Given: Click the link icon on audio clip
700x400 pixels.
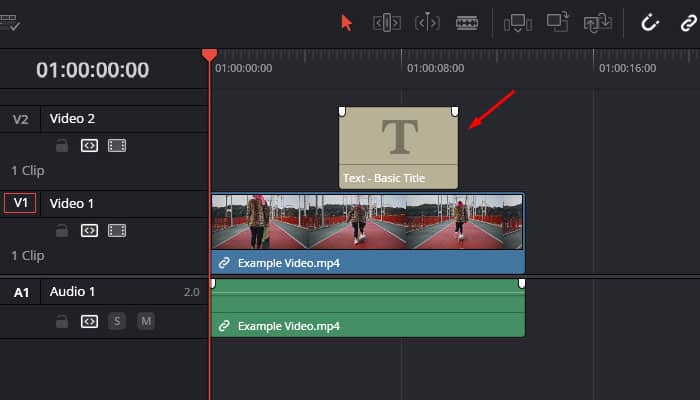Looking at the screenshot, I should click(224, 326).
